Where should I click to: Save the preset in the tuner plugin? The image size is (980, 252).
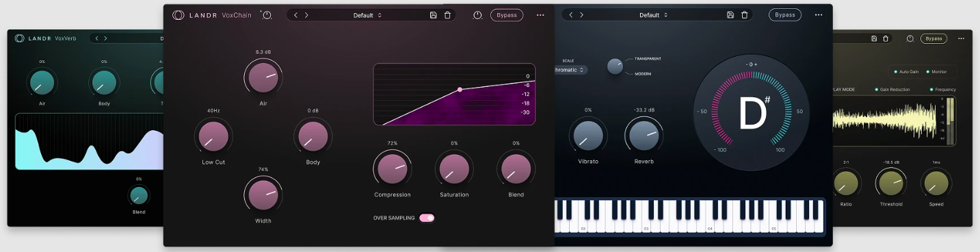(x=730, y=15)
